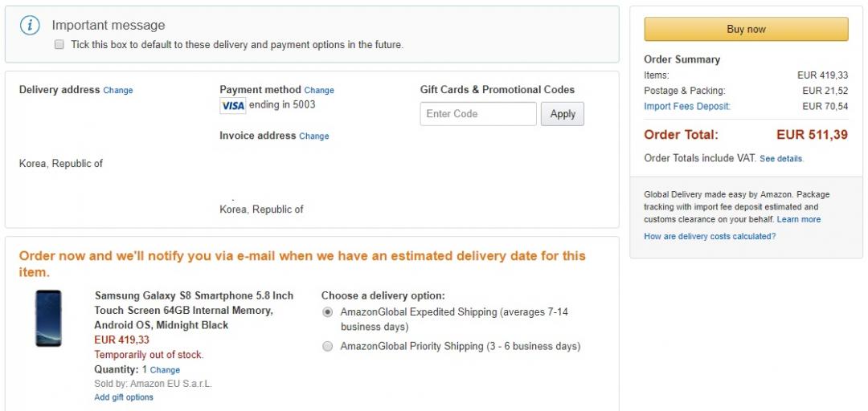Click the blue information icon

[30, 26]
